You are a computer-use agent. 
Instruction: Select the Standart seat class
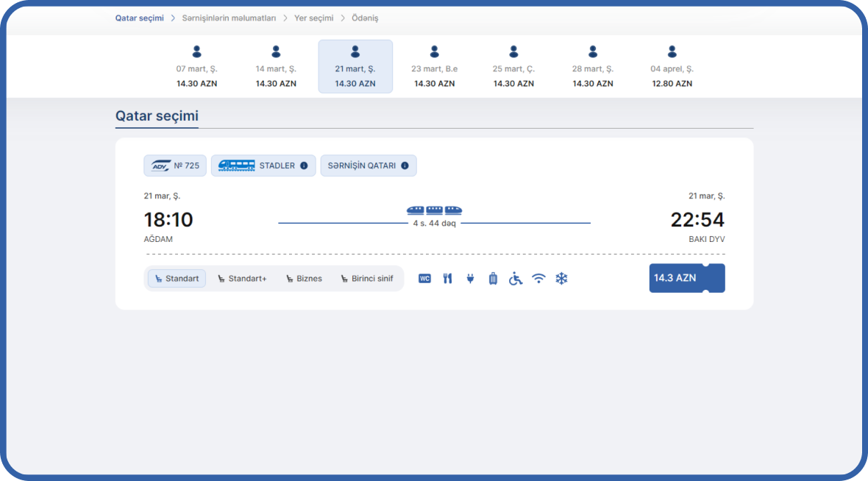[x=177, y=279]
